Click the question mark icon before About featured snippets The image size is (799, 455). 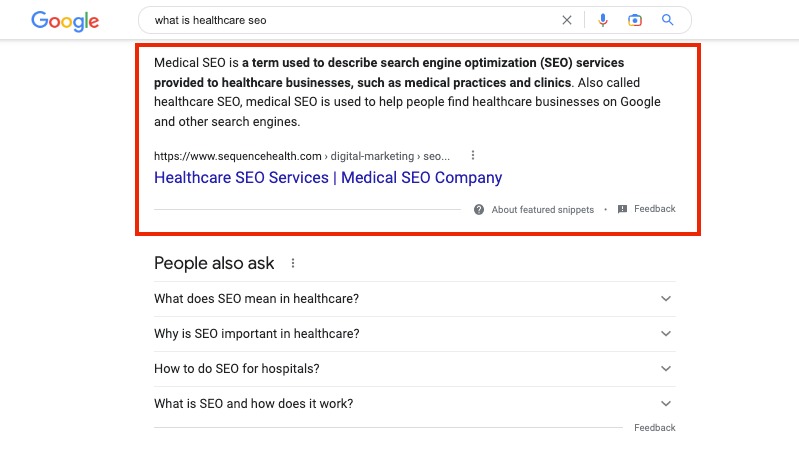[x=479, y=210]
